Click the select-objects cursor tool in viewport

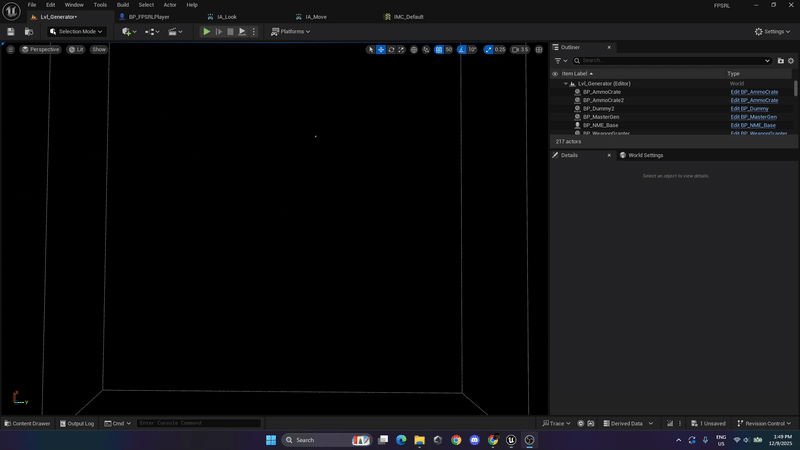370,49
